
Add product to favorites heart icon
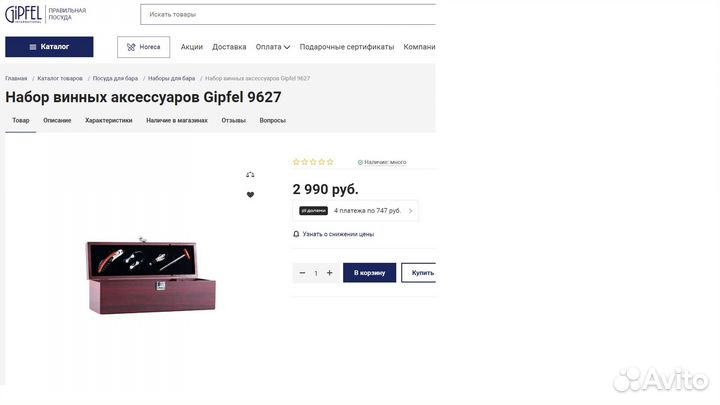pos(250,195)
